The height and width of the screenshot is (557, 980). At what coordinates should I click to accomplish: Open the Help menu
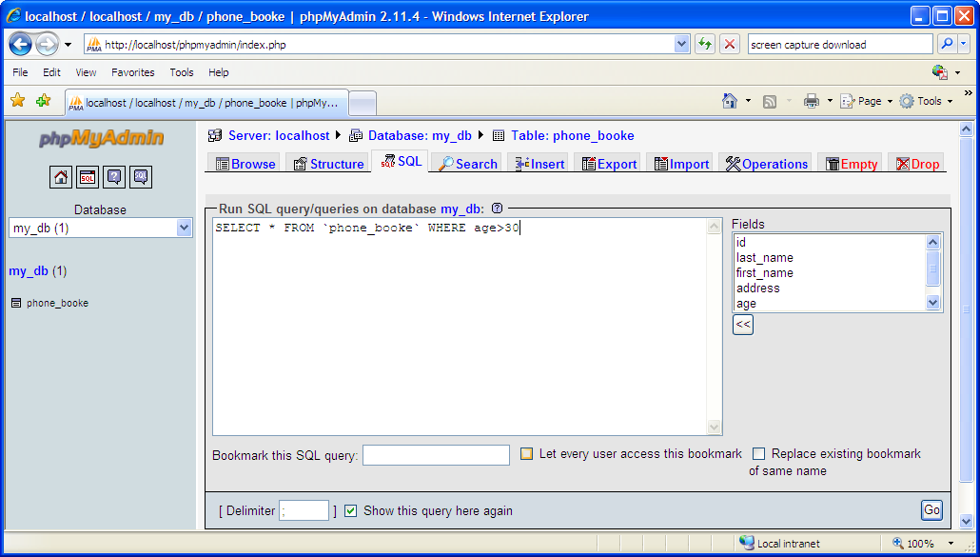click(x=219, y=72)
